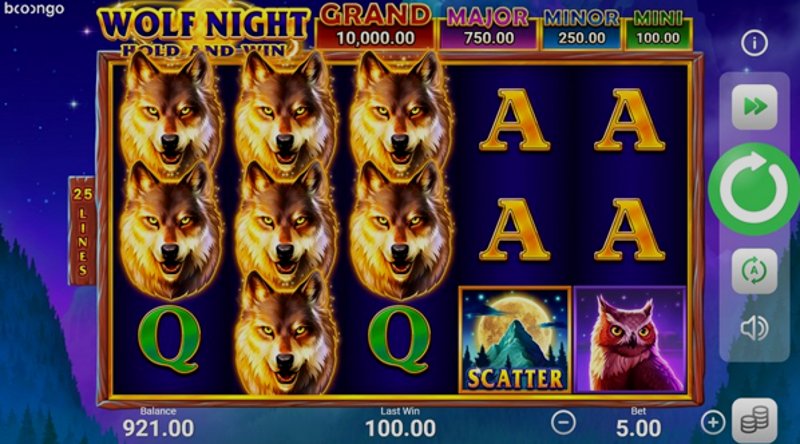Enable autoplay mode
800x444 pixels.
[x=755, y=271]
